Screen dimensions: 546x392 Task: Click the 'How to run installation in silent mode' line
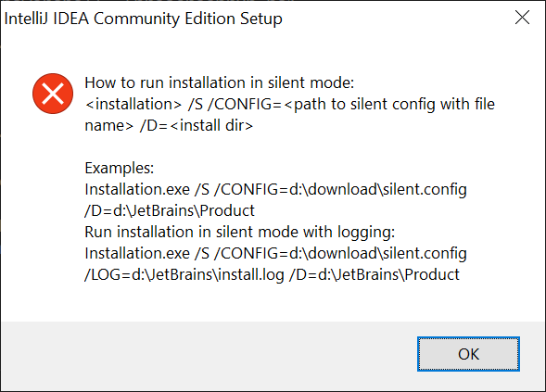coord(219,82)
